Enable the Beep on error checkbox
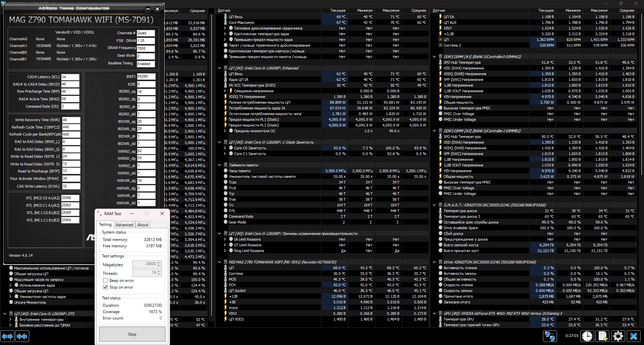Screen dimensions: 644x345 (105, 281)
